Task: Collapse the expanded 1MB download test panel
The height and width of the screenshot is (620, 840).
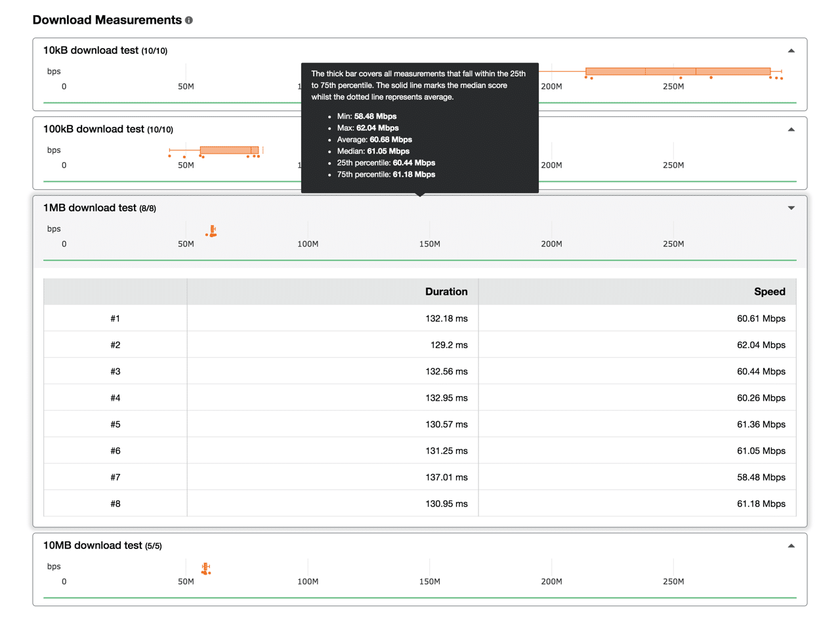Action: point(791,207)
